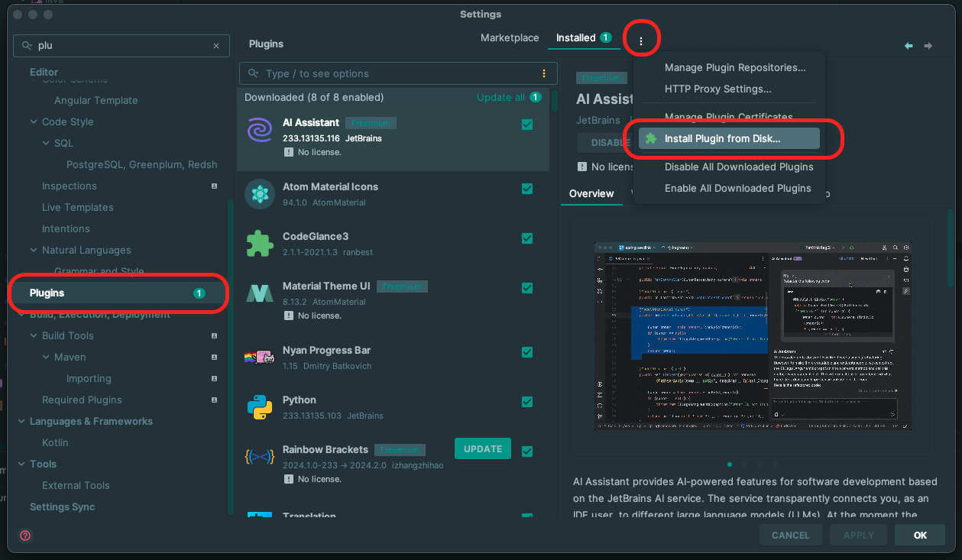Click the AI Assistant screenshot preview
The height and width of the screenshot is (560, 962).
tap(753, 336)
